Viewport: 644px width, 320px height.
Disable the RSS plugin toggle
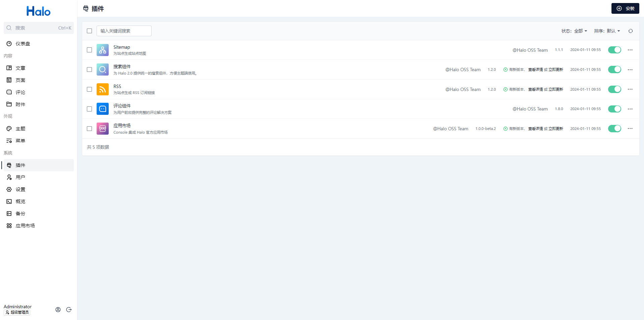[614, 89]
